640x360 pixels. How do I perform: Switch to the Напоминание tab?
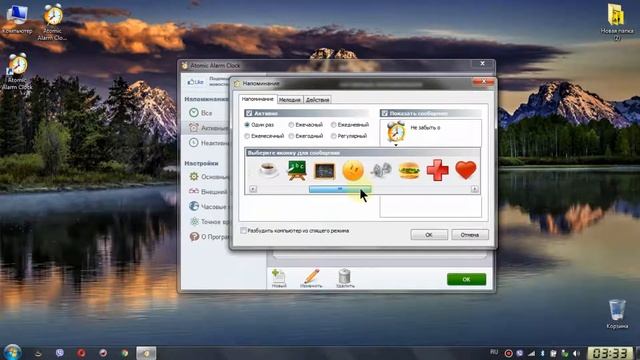coord(258,99)
